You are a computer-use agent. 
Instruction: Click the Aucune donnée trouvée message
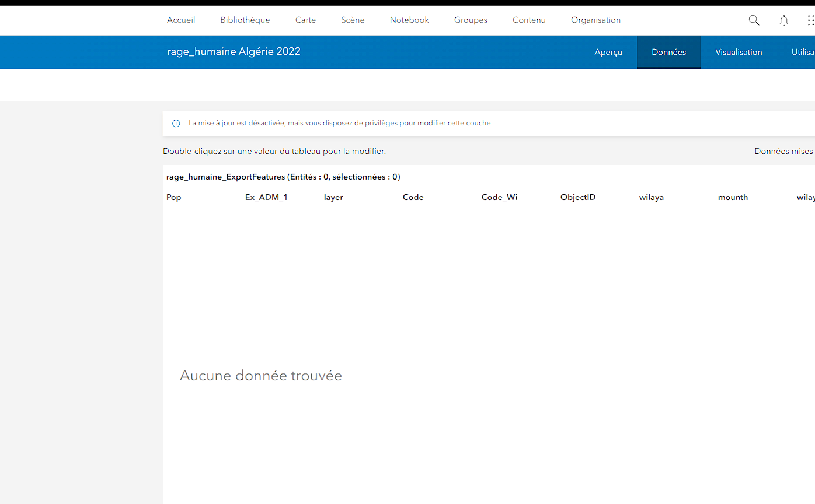261,375
